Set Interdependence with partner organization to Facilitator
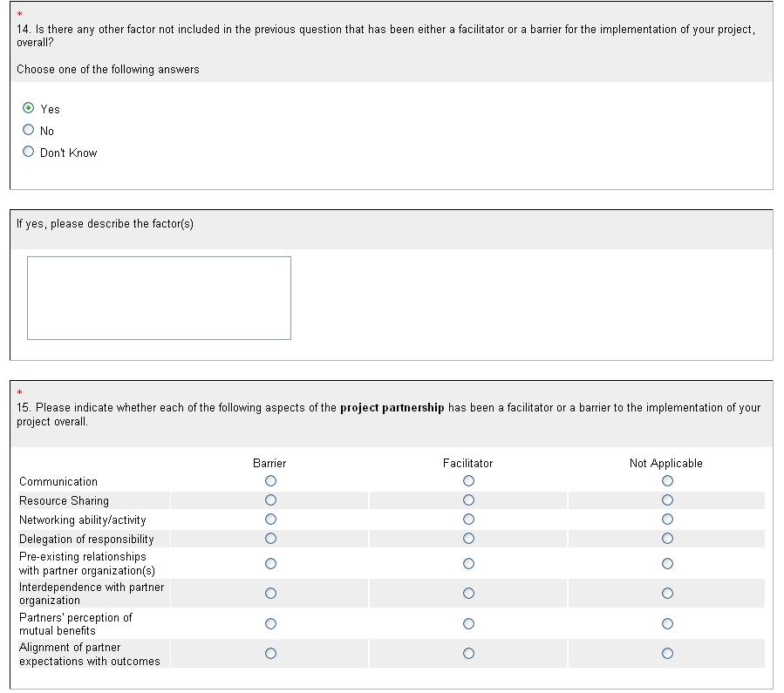Viewport: 784px width, 693px height. pos(468,594)
